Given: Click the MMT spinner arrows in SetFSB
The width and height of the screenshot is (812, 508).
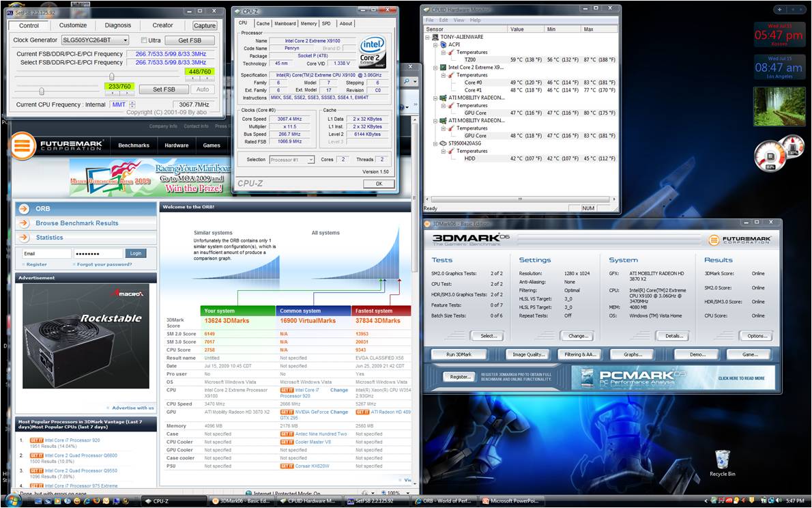Looking at the screenshot, I should tap(132, 104).
